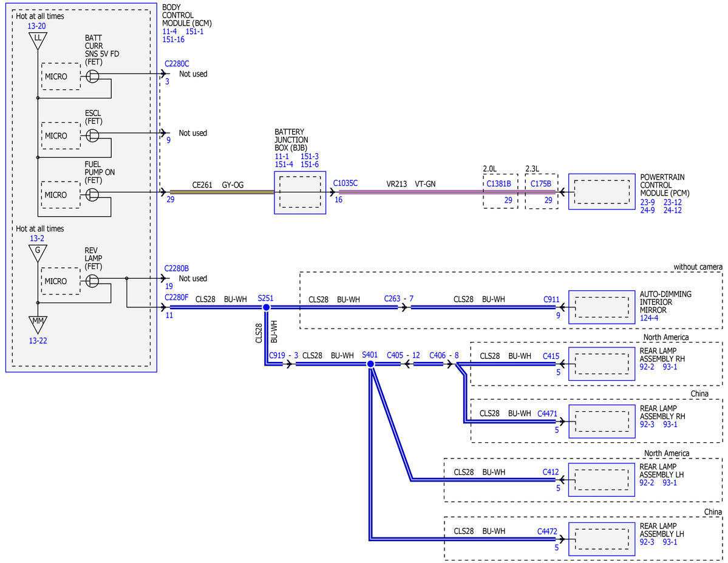728x563 pixels.
Task: Click the 13-20 power source link
Action: click(x=36, y=26)
